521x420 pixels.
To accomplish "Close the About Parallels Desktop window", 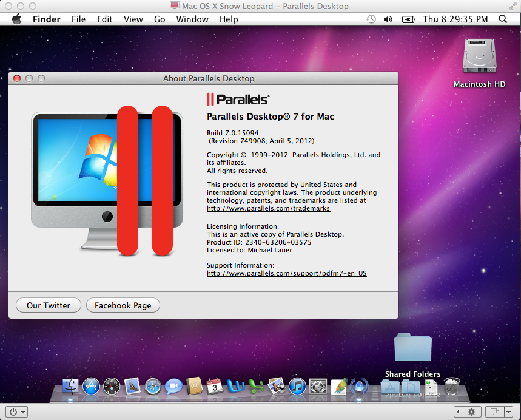I will tap(17, 78).
